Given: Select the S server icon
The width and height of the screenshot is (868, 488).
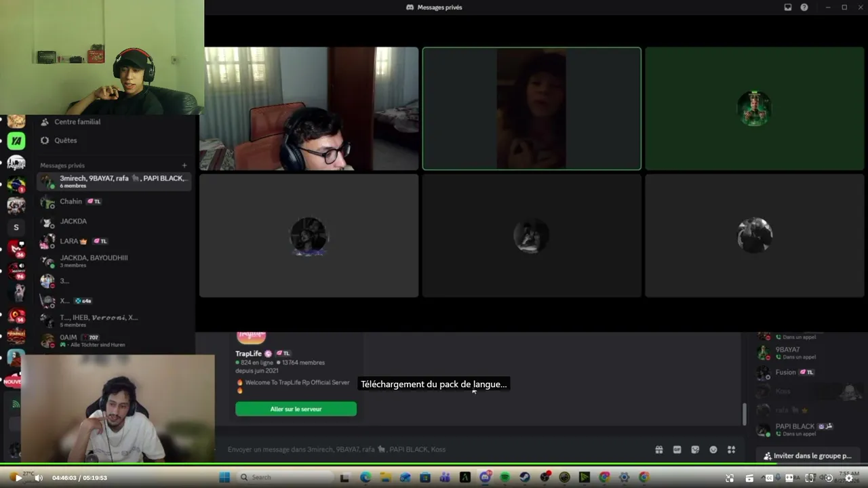Looking at the screenshot, I should [16, 227].
